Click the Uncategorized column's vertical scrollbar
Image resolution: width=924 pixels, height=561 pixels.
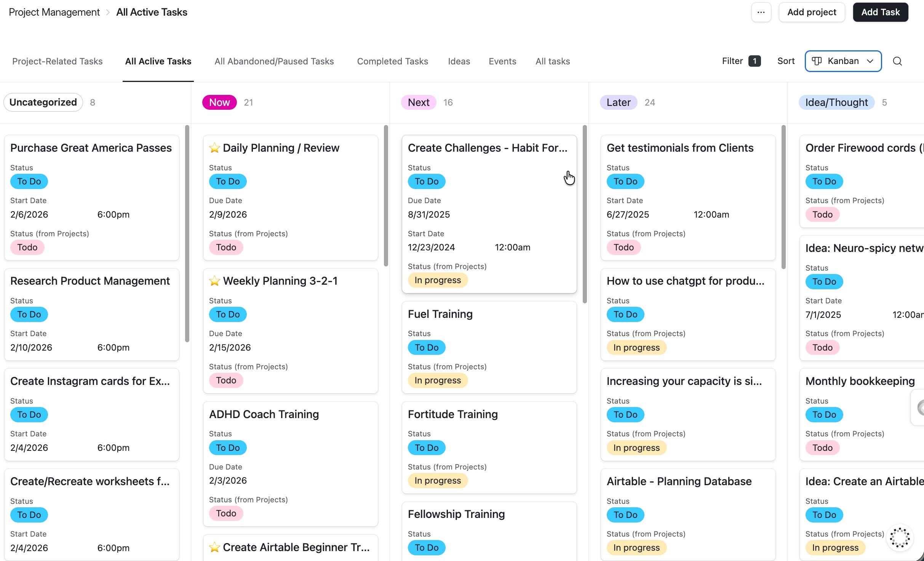point(187,233)
